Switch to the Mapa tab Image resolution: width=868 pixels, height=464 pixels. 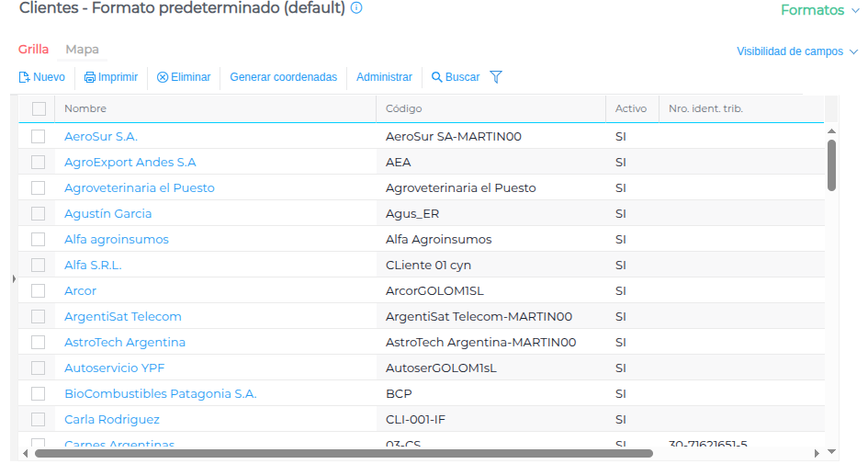[83, 50]
